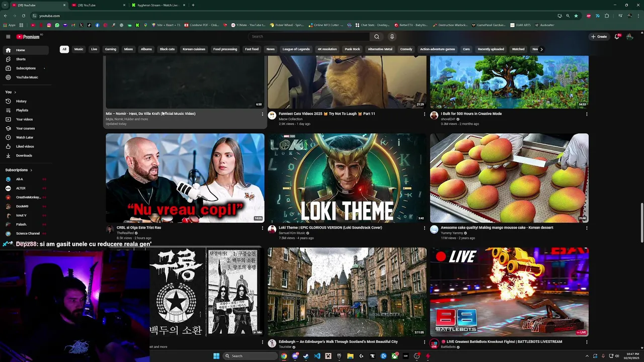Click the YouTube search field

coord(308,36)
